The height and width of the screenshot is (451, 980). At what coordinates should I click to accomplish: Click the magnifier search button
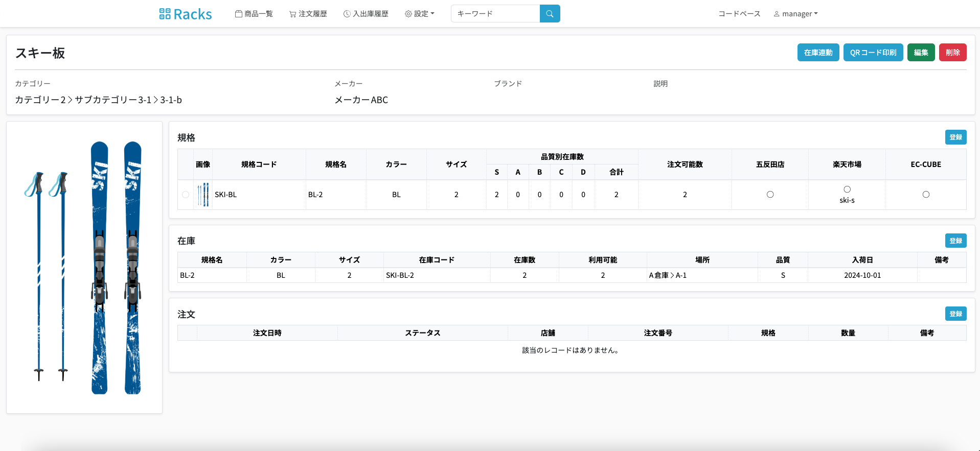pos(550,14)
